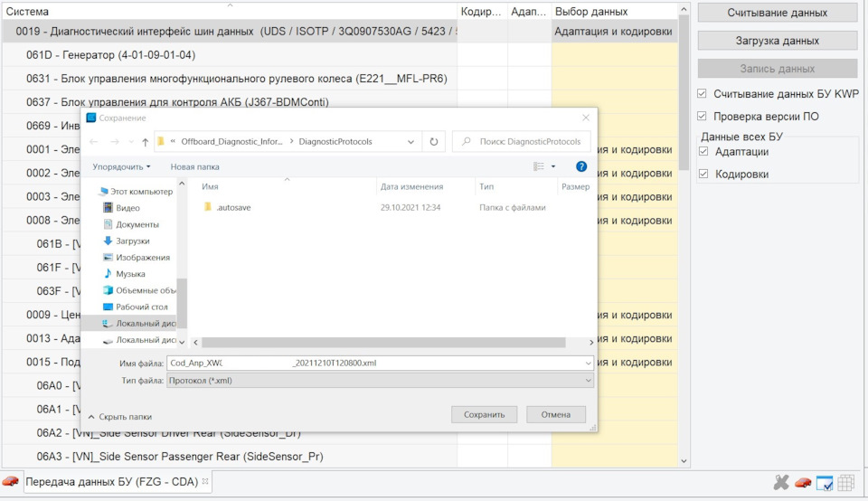Viewport: 868px width, 501px height.
Task: Open the Имя файла history dropdown
Action: pyautogui.click(x=588, y=364)
